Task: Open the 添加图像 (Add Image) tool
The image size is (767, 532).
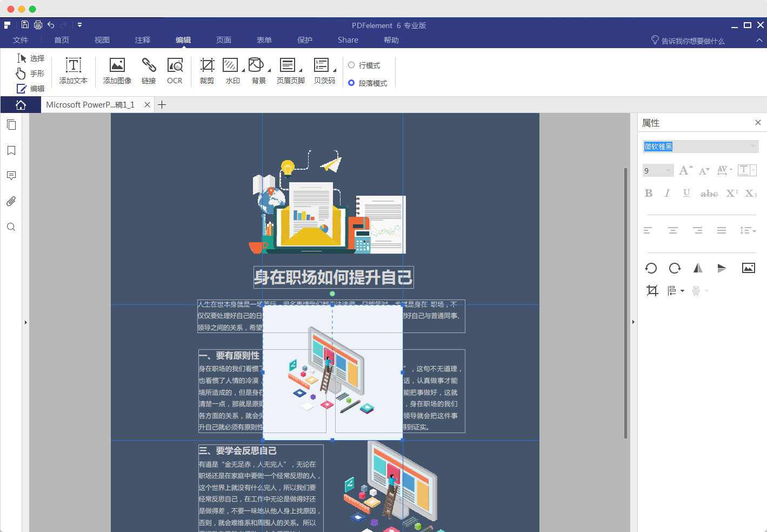Action: tap(117, 71)
